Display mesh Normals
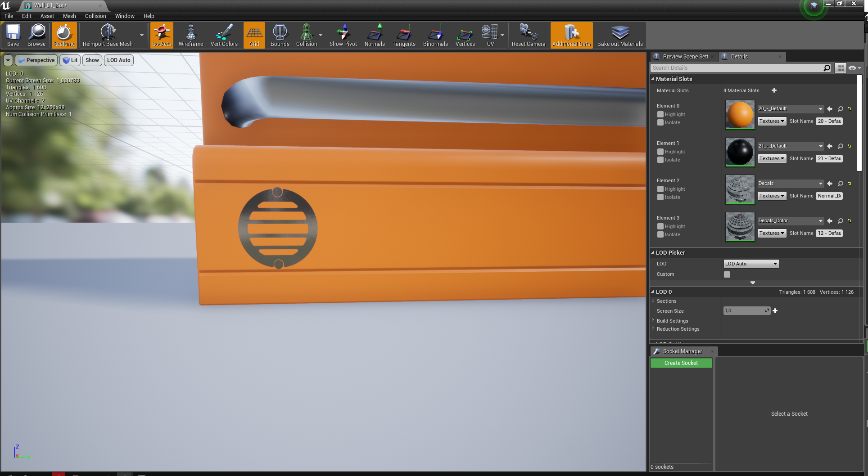 point(375,35)
